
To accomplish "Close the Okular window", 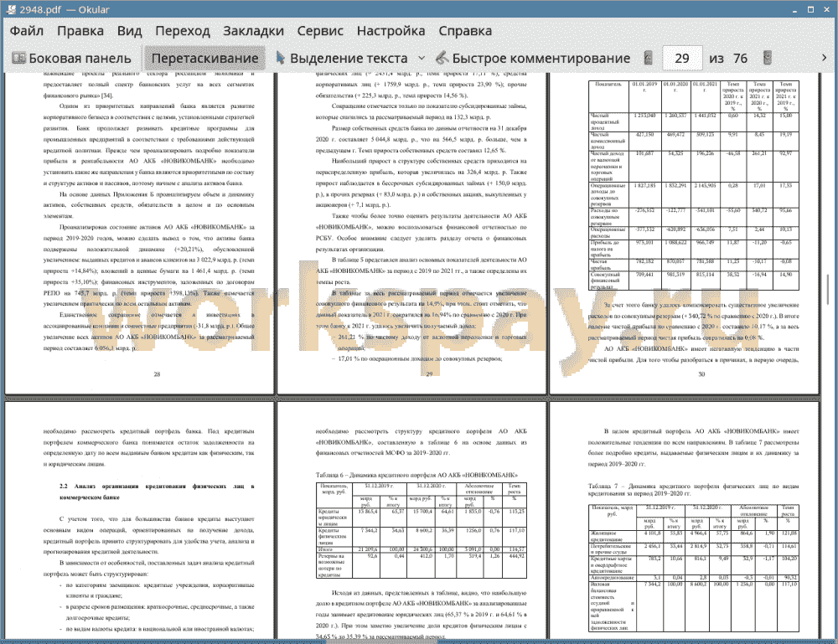I will pyautogui.click(x=826, y=9).
